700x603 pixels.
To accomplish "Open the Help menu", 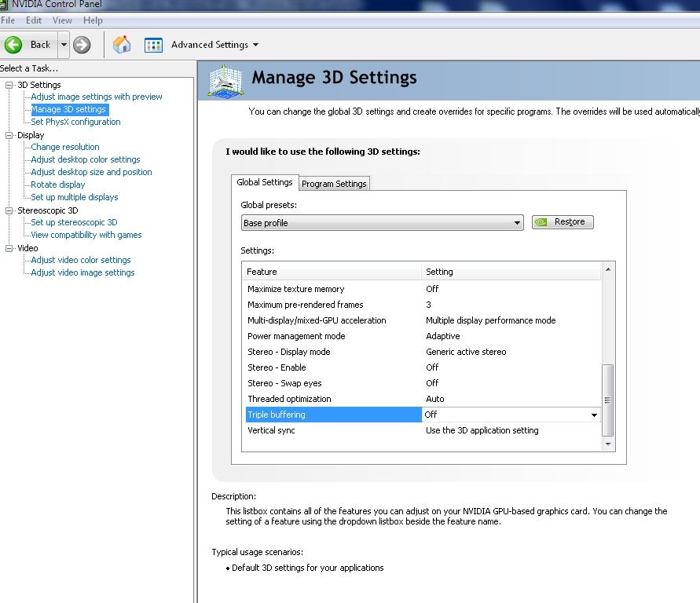I will (93, 20).
